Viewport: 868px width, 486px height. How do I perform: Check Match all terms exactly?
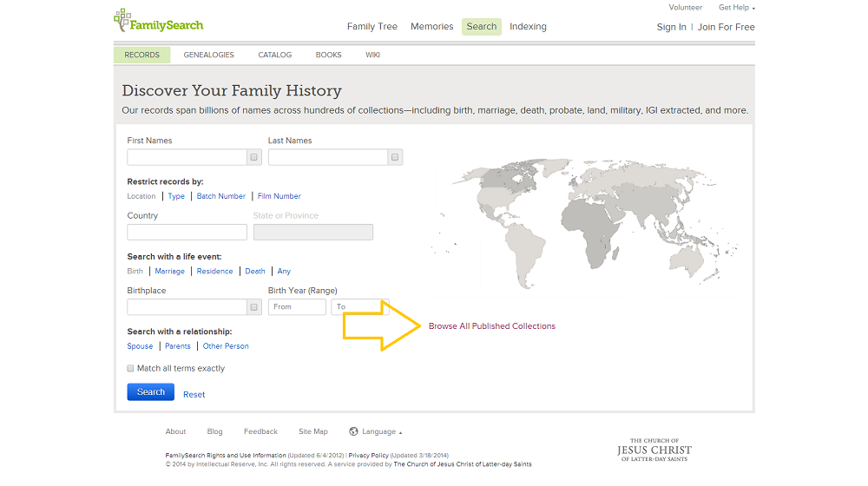tap(131, 368)
